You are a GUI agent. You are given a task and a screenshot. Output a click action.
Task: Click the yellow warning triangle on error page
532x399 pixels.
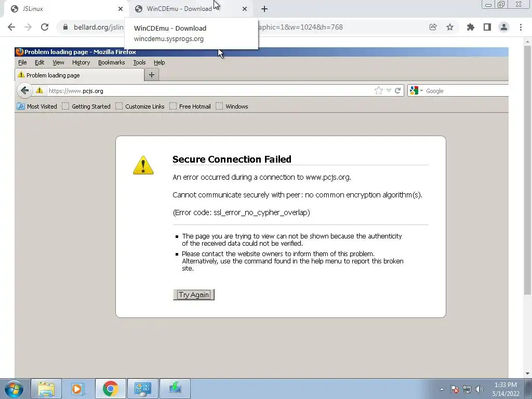[143, 165]
